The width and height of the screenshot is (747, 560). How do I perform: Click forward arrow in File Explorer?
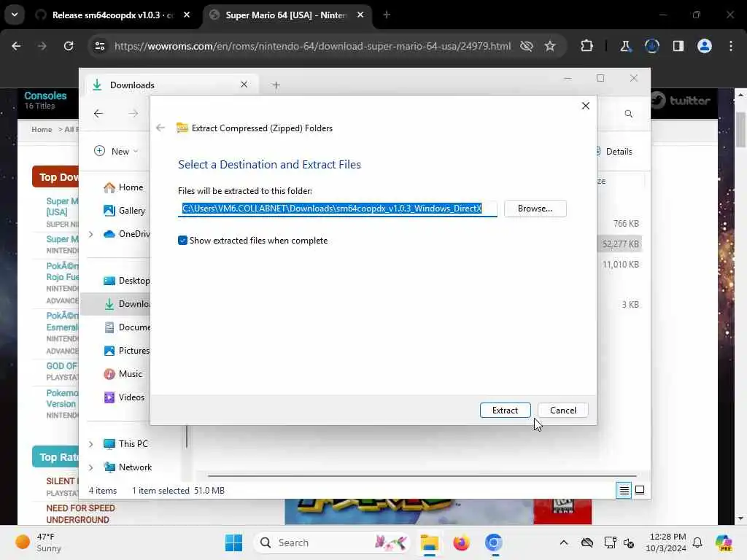133,113
